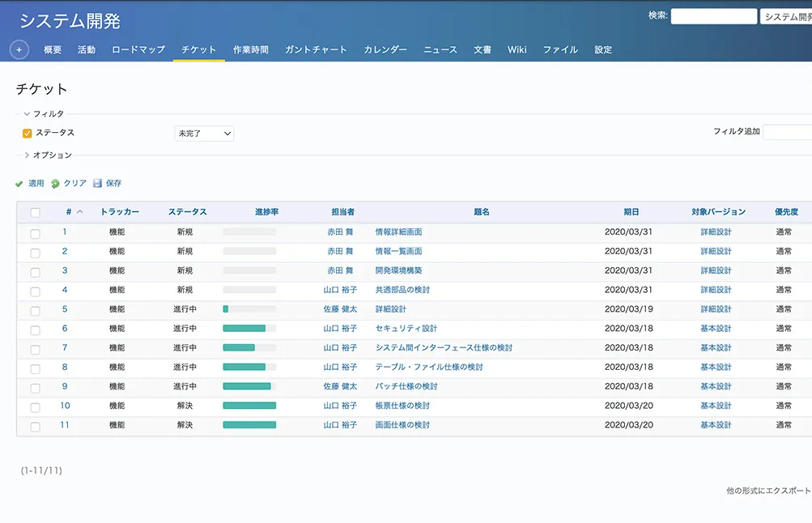Click progress bar of ticket 9

tap(249, 387)
